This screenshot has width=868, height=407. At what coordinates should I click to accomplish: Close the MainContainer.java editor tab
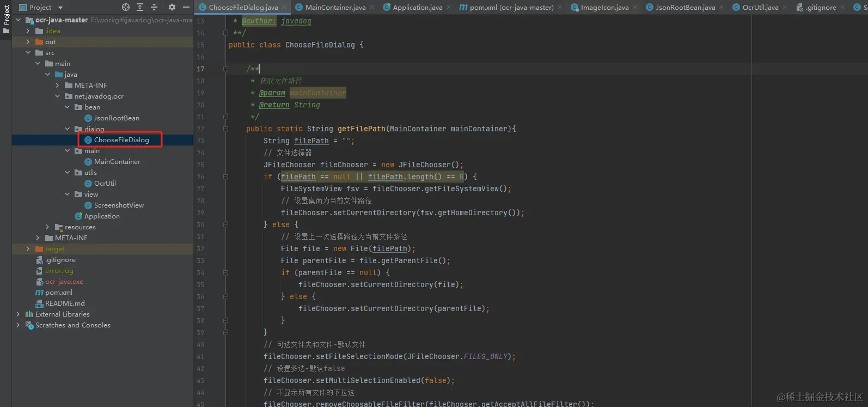372,8
